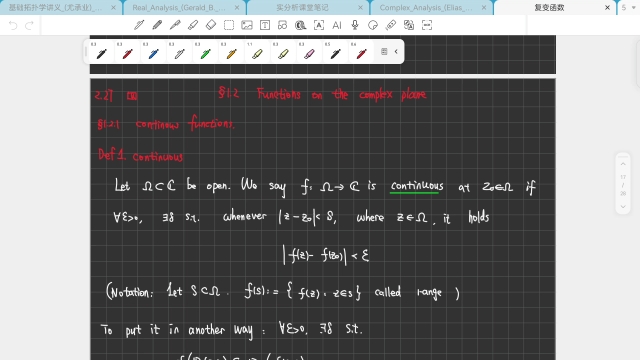Select the text box tool
The height and width of the screenshot is (360, 640).
click(265, 25)
